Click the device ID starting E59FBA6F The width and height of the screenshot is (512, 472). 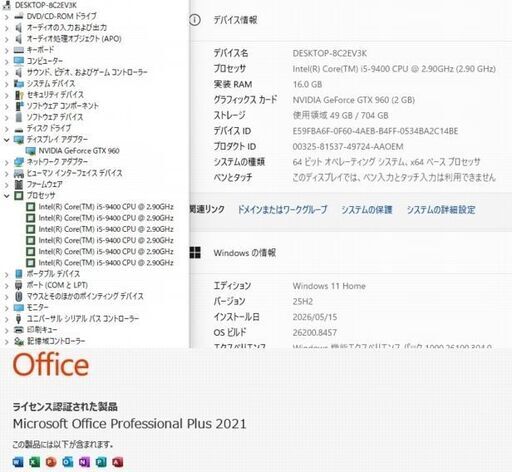pyautogui.click(x=375, y=131)
